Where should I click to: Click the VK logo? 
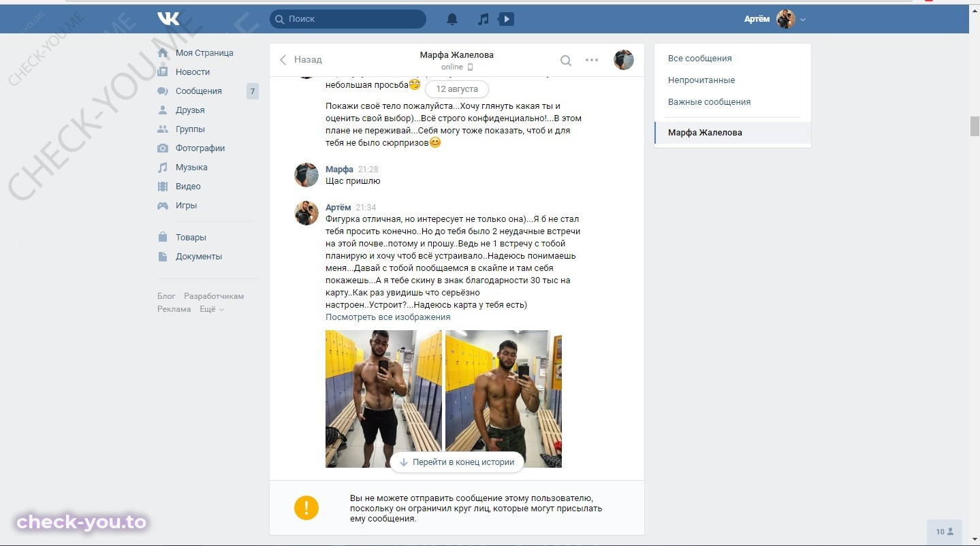click(x=168, y=18)
